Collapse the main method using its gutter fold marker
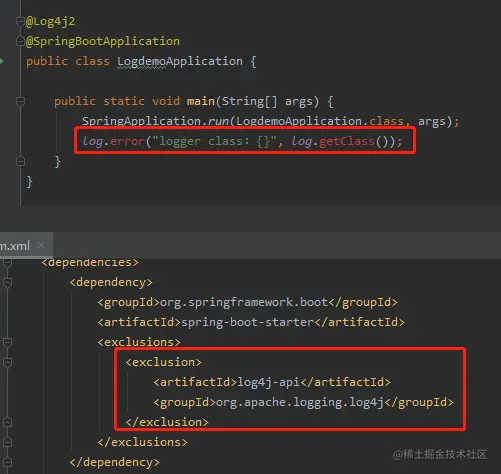 pyautogui.click(x=20, y=101)
